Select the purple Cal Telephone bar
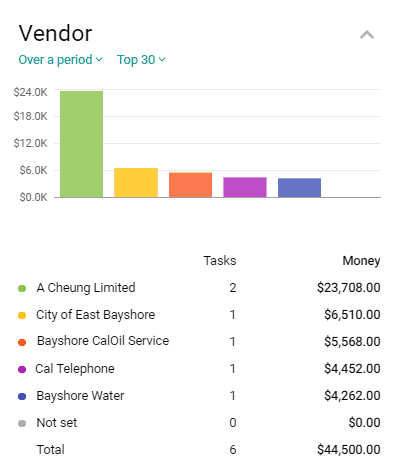This screenshot has height=463, width=400. click(x=245, y=187)
